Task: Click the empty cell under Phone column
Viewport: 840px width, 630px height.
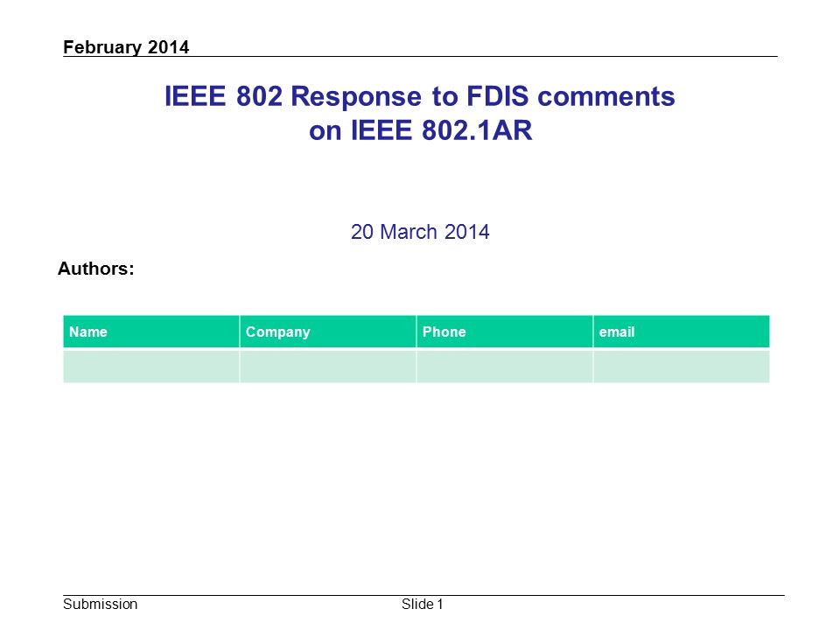Action: [x=505, y=367]
